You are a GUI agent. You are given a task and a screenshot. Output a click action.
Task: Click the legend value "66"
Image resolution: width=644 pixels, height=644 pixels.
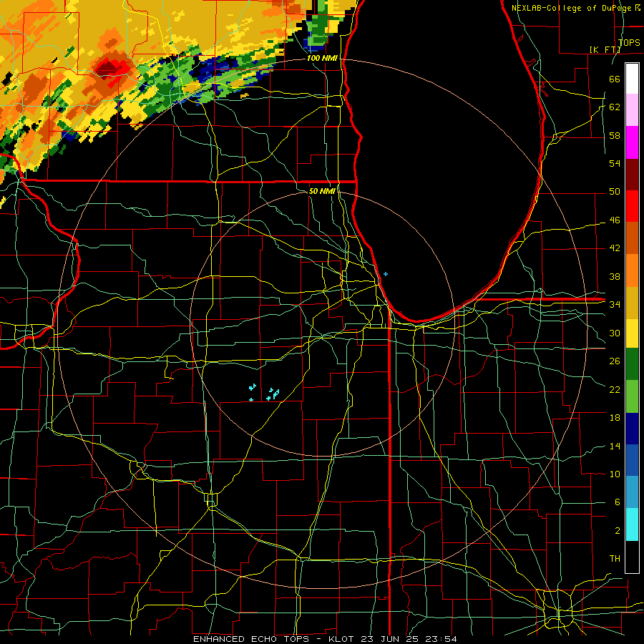[x=615, y=79]
